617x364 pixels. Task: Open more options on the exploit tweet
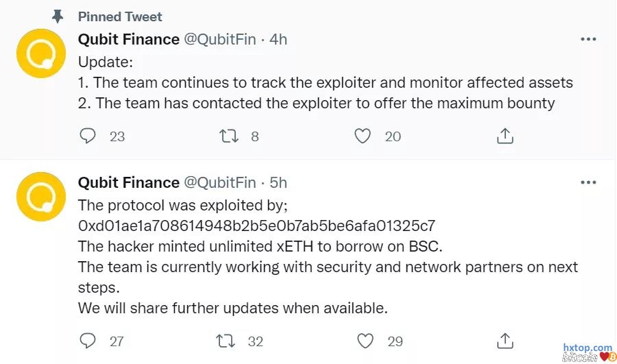click(x=588, y=182)
